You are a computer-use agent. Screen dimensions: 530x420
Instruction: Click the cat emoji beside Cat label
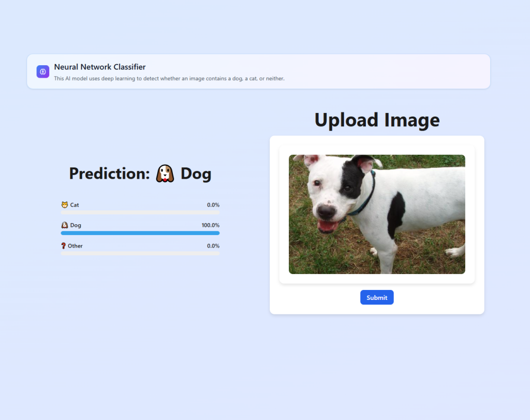point(65,205)
